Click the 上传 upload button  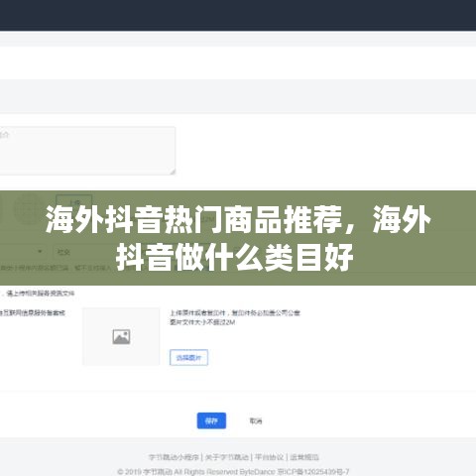(74, 202)
